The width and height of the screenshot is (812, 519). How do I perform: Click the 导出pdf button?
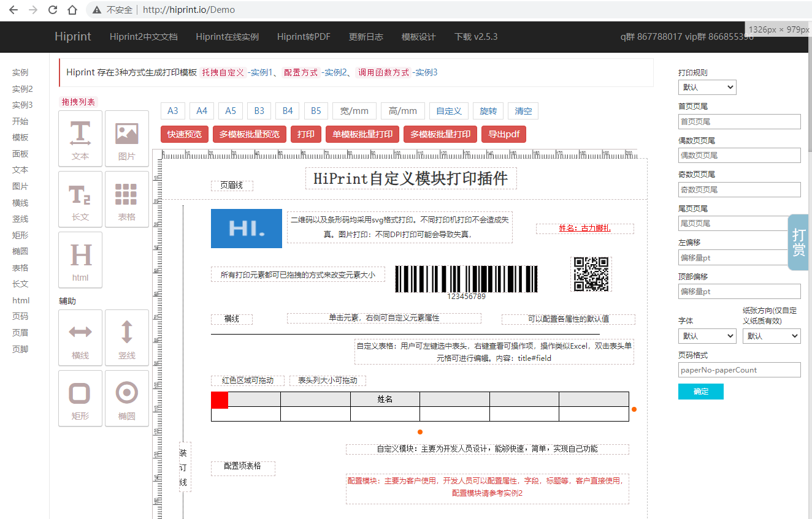504,134
